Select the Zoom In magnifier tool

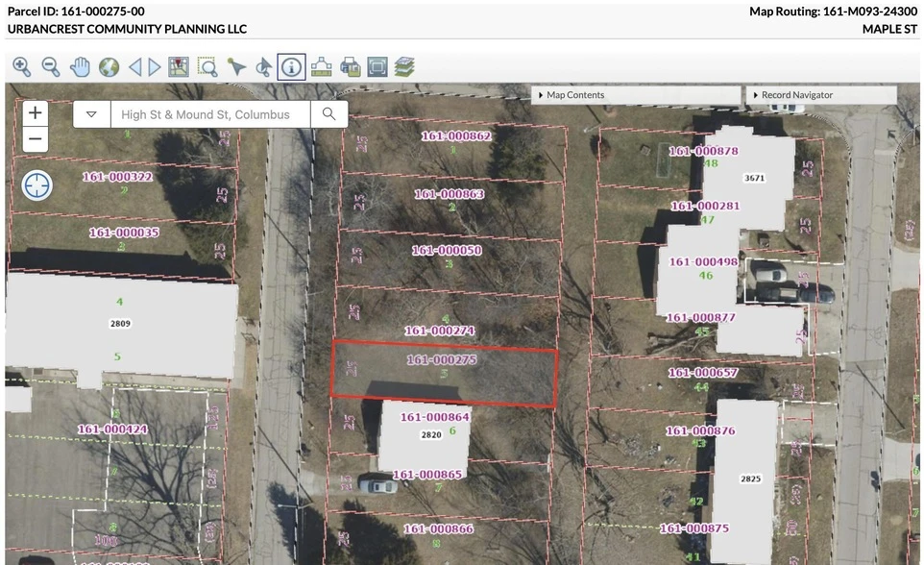click(22, 67)
